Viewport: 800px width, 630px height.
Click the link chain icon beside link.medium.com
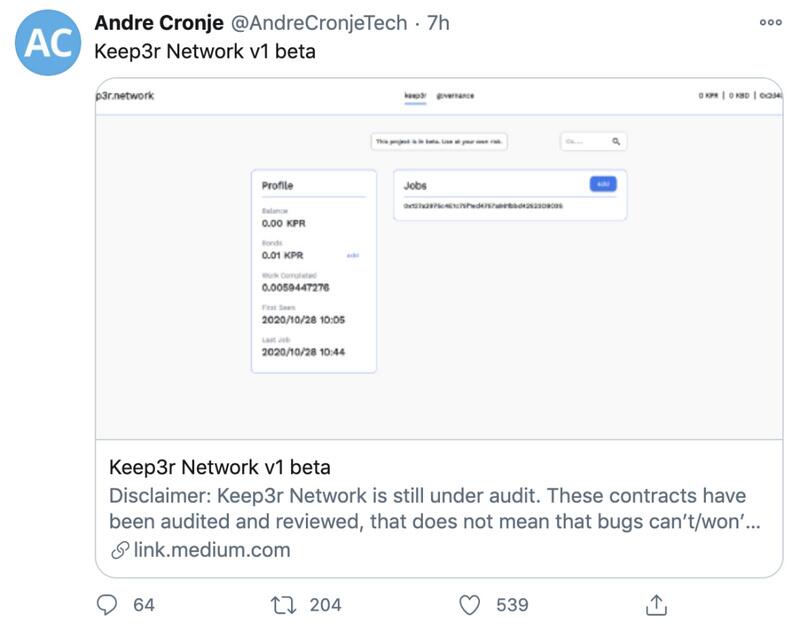point(119,550)
